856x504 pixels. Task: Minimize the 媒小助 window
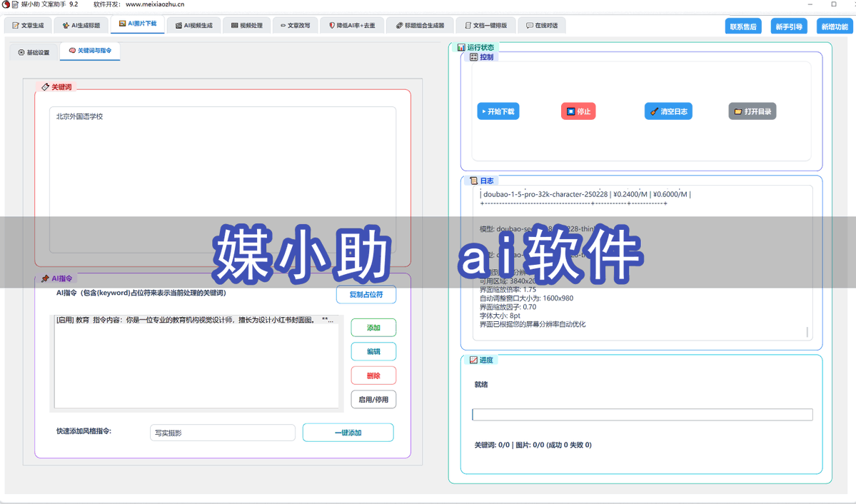(x=810, y=4)
